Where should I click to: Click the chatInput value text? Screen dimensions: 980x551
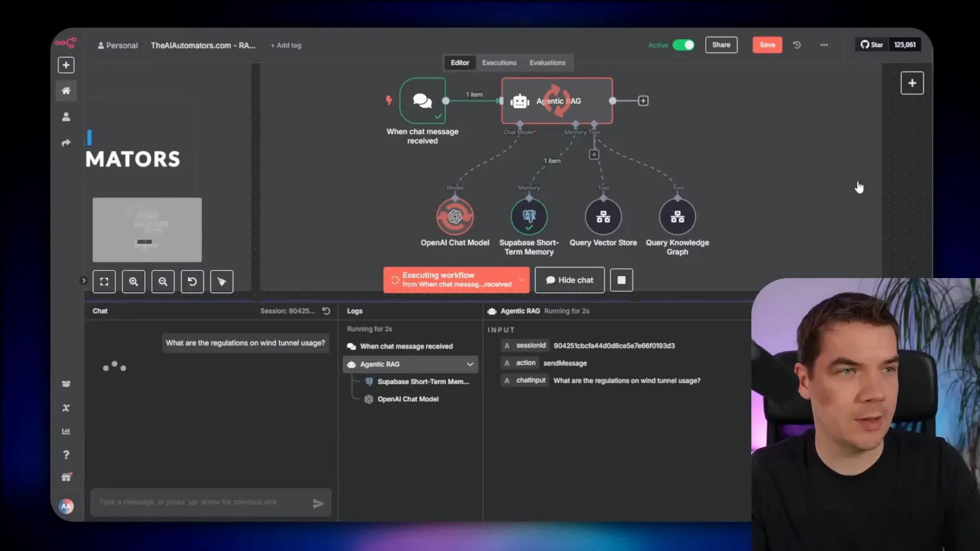click(x=627, y=381)
